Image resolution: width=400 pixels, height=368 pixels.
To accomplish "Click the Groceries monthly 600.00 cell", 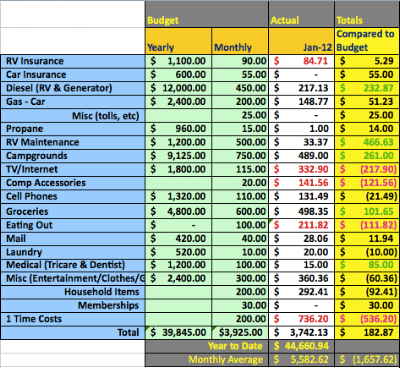I will click(240, 211).
